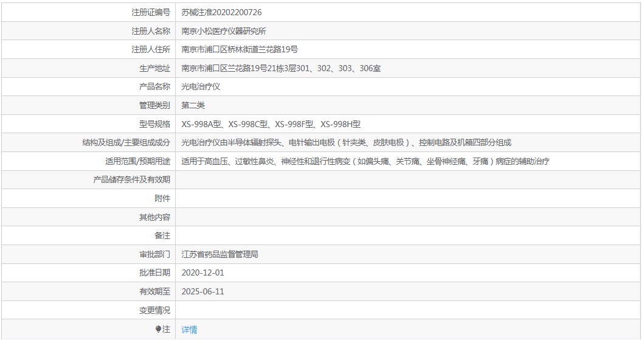Click the 注册人住所 address value
Image resolution: width=644 pixels, height=340 pixels.
pyautogui.click(x=240, y=50)
